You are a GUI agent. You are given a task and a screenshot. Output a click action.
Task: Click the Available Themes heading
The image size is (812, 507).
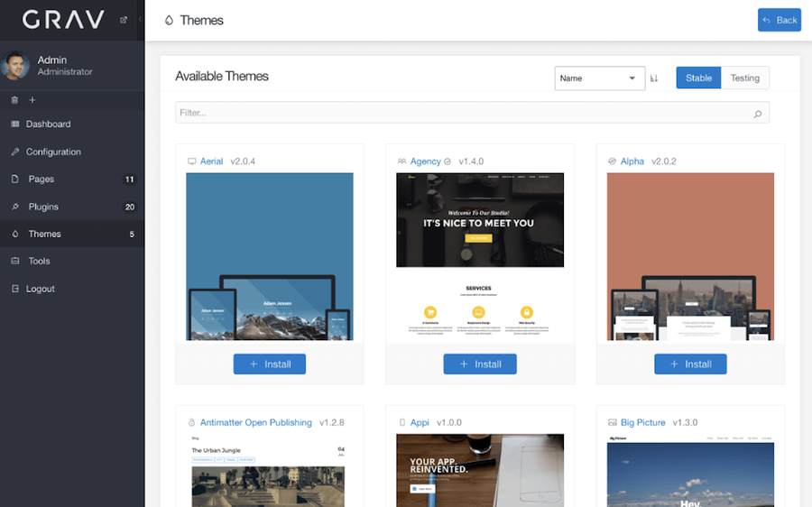[222, 76]
